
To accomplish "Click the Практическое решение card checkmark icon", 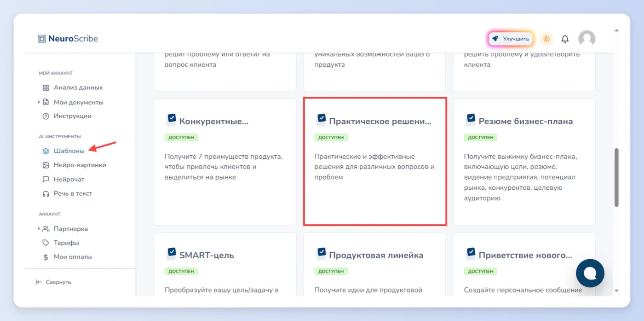I will [321, 120].
